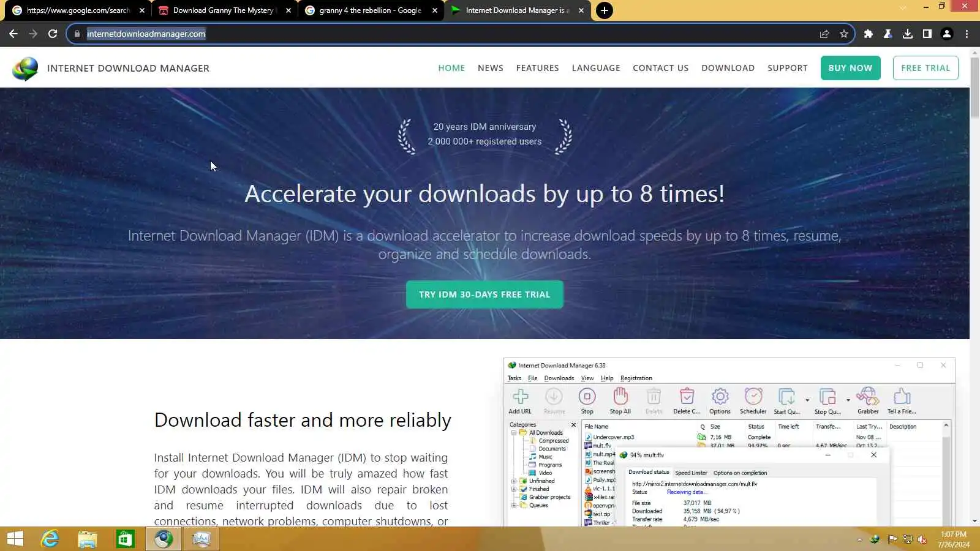Click the '20 years IDM anniversary' text
The width and height of the screenshot is (980, 551).
(x=484, y=127)
